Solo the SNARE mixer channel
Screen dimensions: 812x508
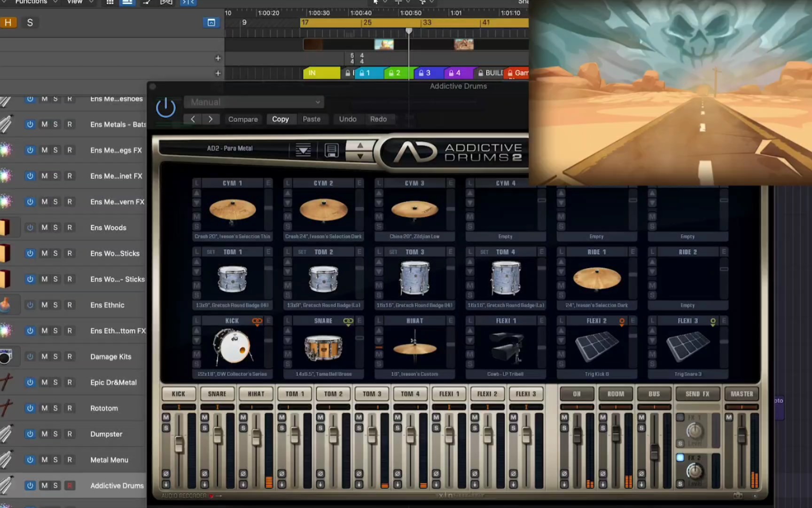pyautogui.click(x=204, y=428)
